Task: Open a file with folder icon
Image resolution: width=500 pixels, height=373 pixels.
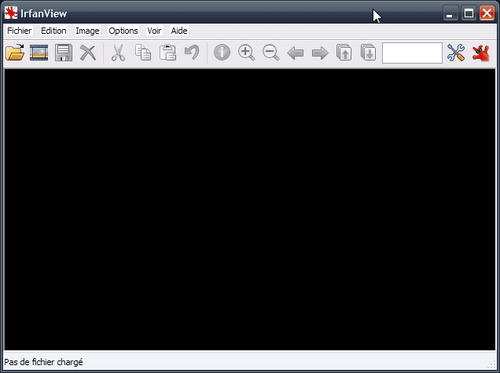Action: pos(15,53)
